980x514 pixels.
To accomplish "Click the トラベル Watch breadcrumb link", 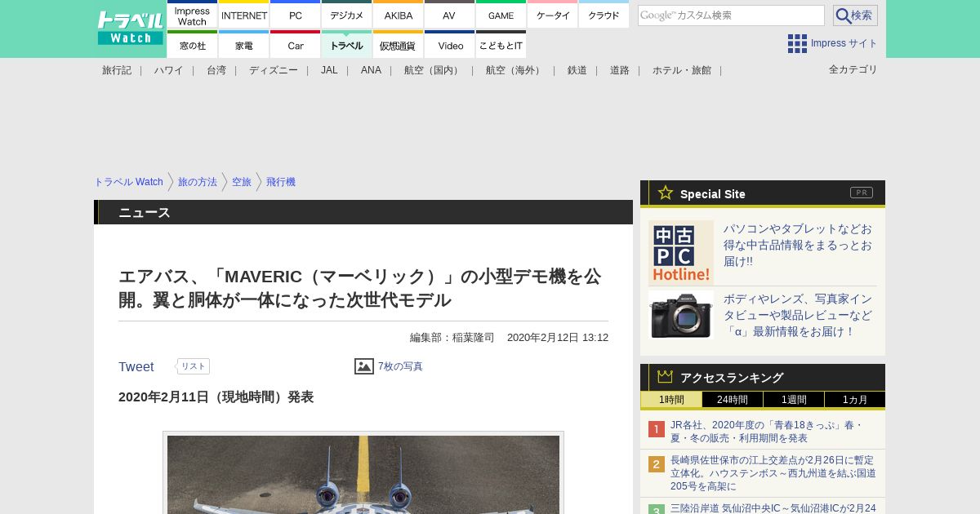I will tap(129, 182).
